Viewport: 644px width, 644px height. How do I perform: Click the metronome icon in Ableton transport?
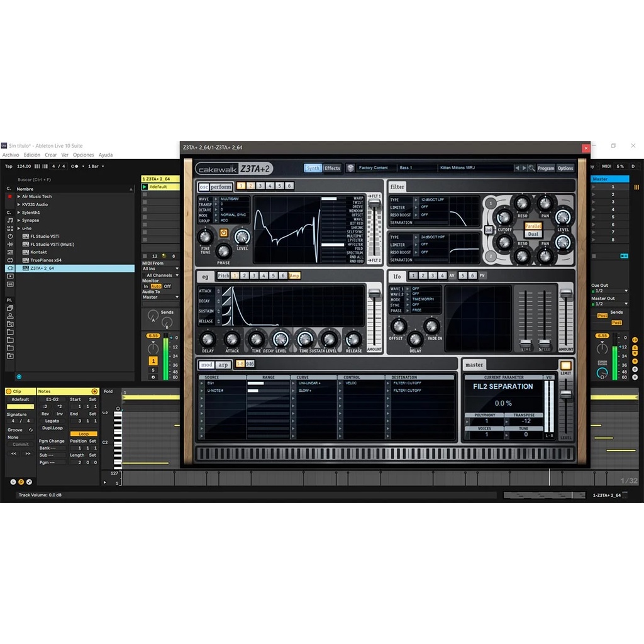pos(74,166)
